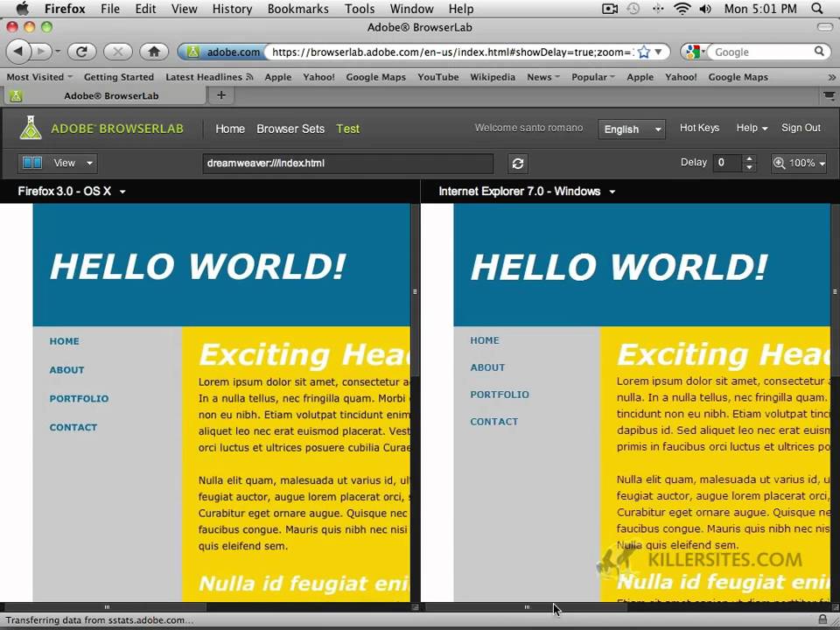The image size is (840, 630).
Task: Click the dreamweaver://index.html address field
Action: click(x=347, y=164)
